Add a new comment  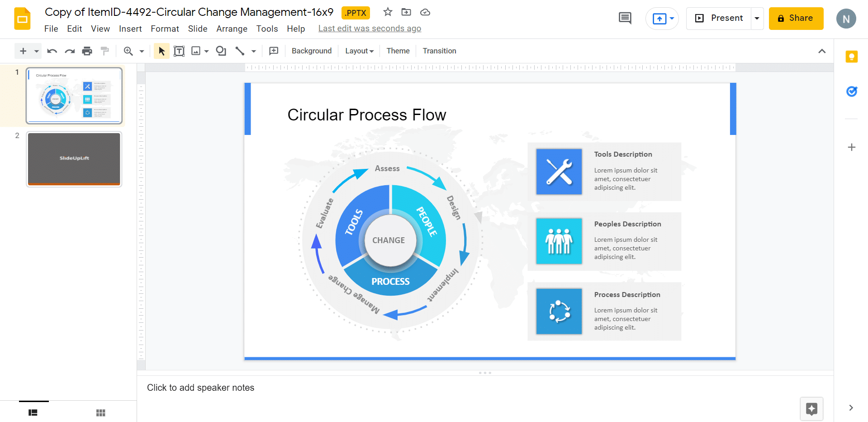274,51
